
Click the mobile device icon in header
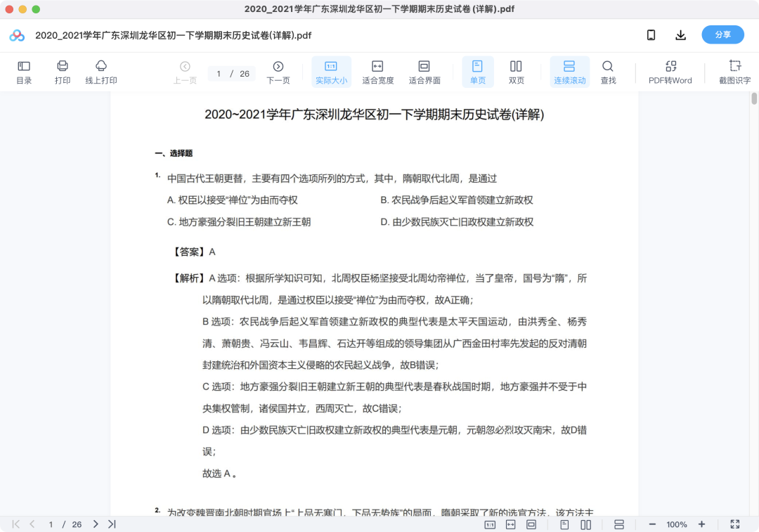coord(651,35)
